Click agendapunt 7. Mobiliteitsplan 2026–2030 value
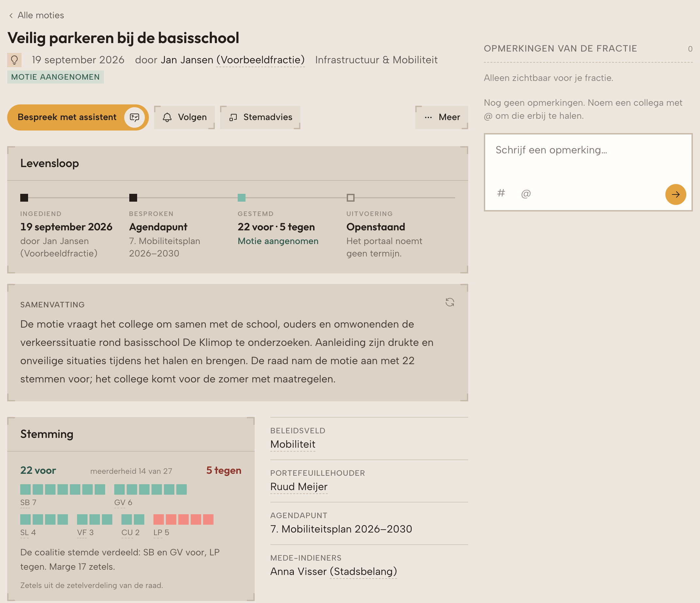 click(341, 529)
